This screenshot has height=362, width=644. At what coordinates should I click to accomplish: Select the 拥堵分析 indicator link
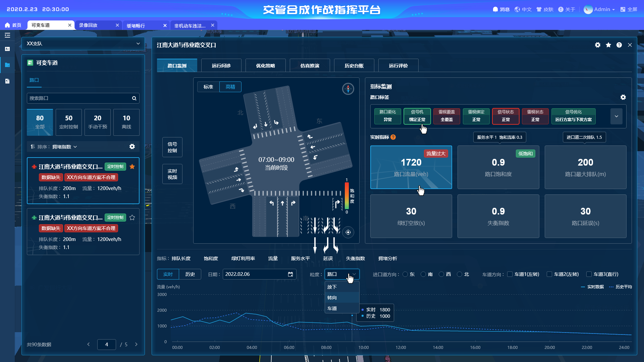[x=387, y=258]
